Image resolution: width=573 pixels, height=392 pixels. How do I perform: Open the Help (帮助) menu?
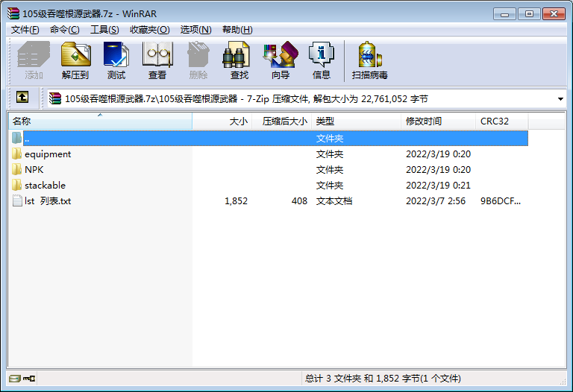point(237,30)
